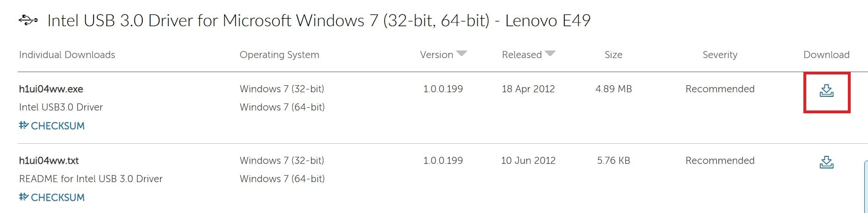Click the 18 Apr 2012 release date

click(528, 89)
